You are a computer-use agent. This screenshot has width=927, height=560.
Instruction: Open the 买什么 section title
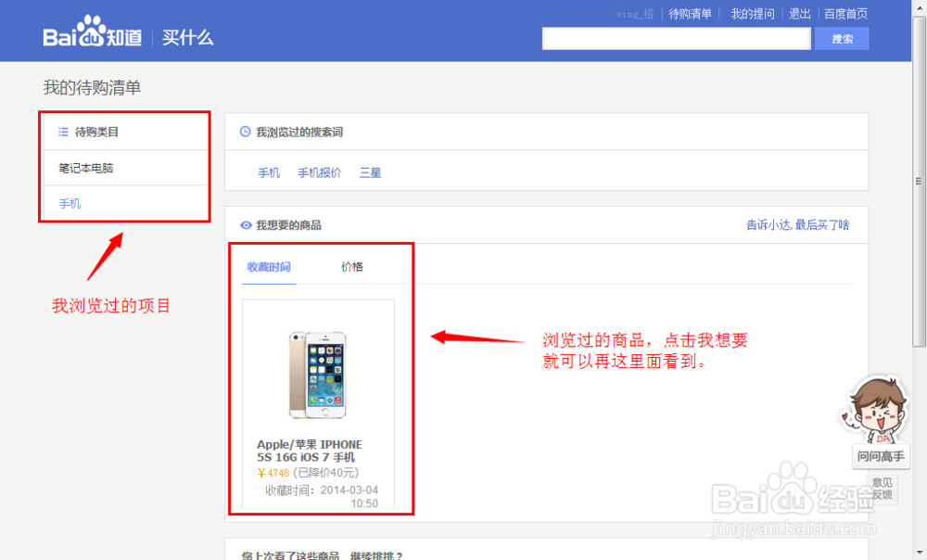point(187,38)
